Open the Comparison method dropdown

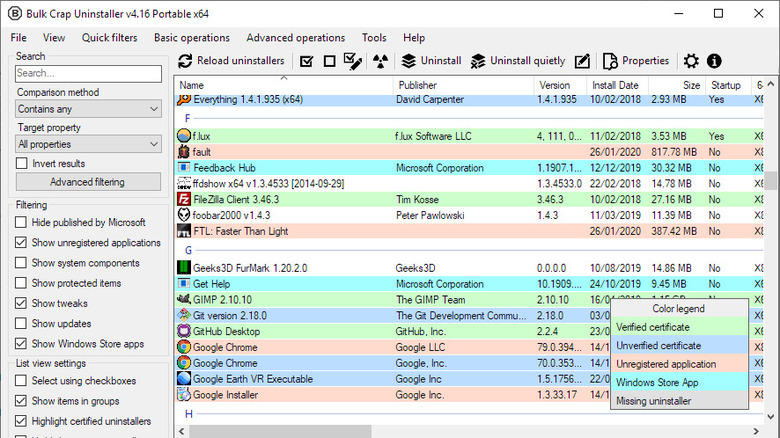click(88, 109)
